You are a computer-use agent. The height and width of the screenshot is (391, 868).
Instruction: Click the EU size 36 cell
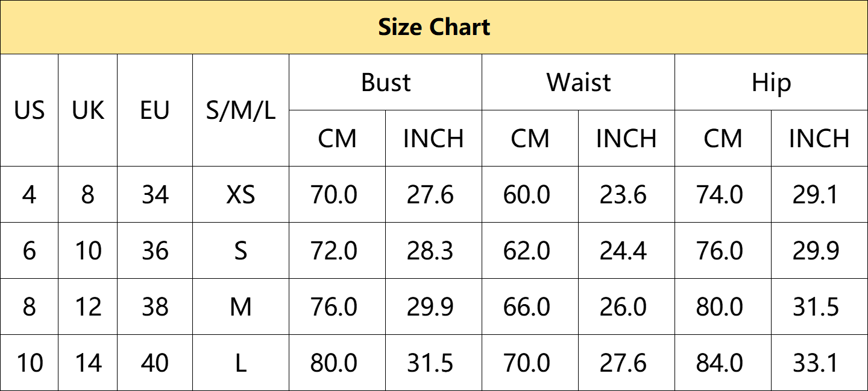pos(155,251)
